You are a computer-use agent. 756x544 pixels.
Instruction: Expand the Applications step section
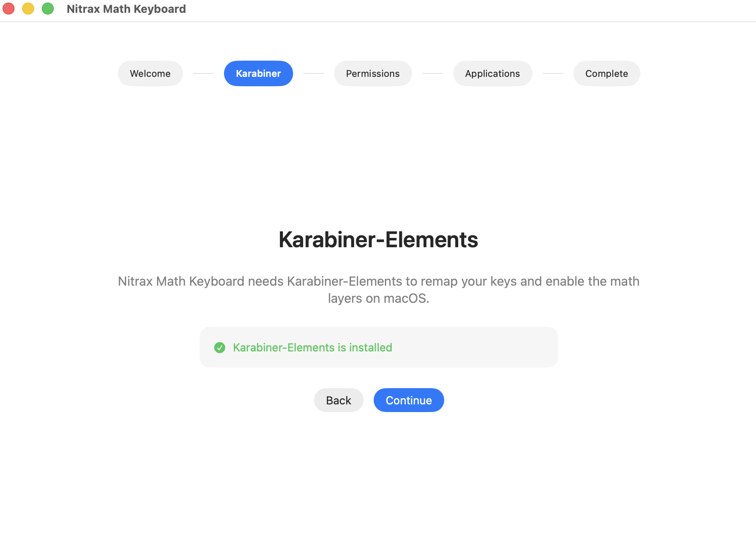coord(492,73)
